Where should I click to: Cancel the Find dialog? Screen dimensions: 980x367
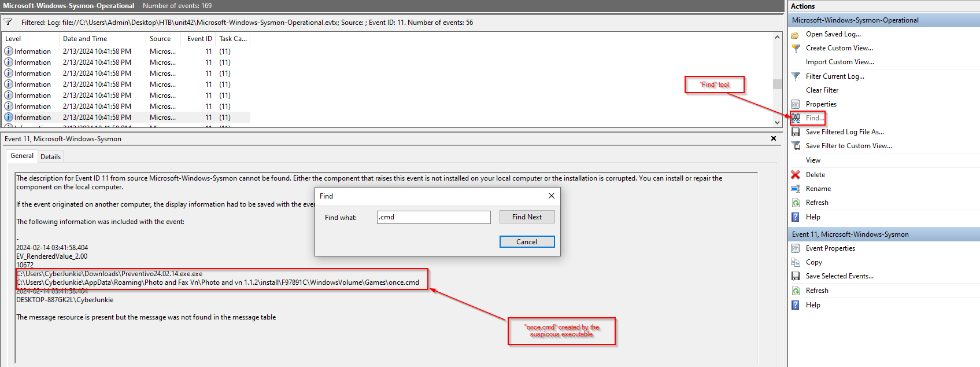pyautogui.click(x=527, y=242)
